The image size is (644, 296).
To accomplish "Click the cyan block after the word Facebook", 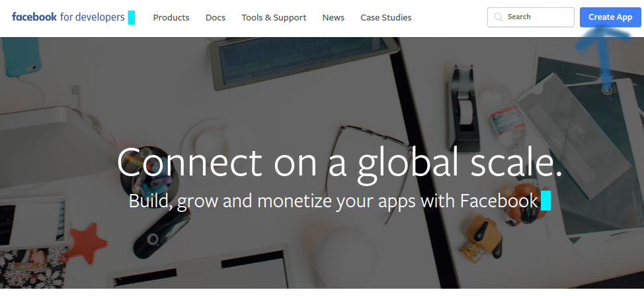I will 545,201.
